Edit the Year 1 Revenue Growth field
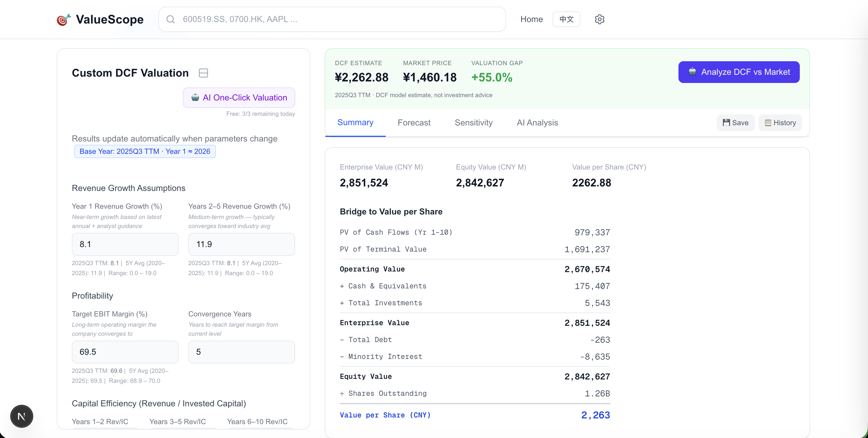868x438 pixels. pos(125,244)
